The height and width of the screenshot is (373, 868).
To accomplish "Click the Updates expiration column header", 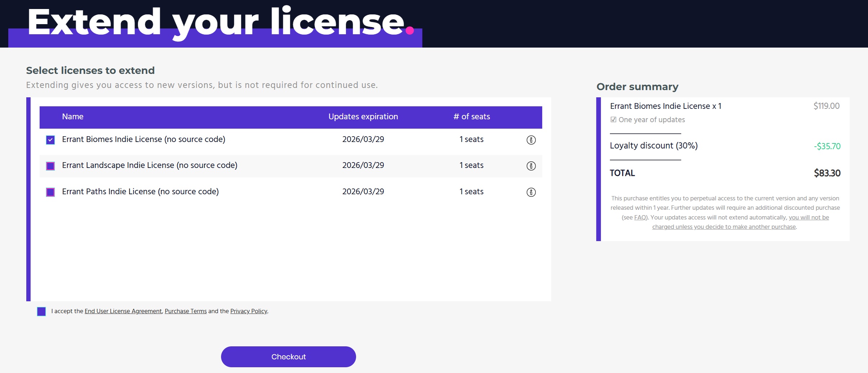I will pos(363,117).
